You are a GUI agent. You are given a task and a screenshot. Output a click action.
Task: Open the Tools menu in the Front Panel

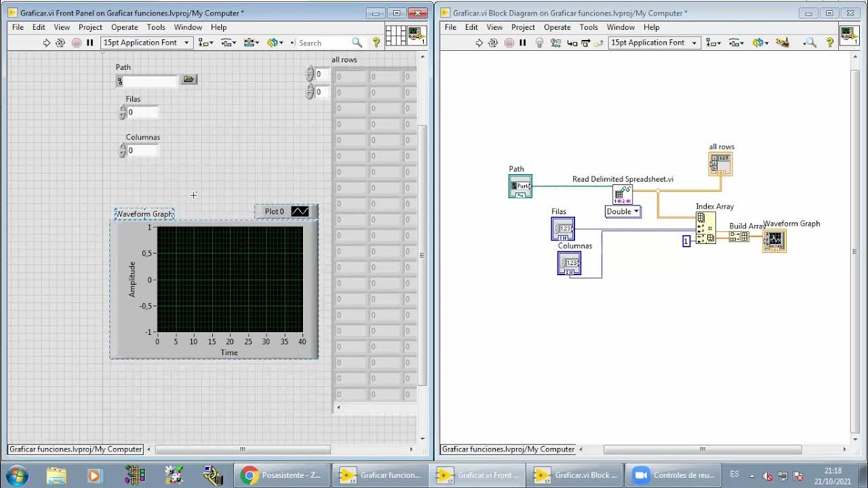pos(156,27)
